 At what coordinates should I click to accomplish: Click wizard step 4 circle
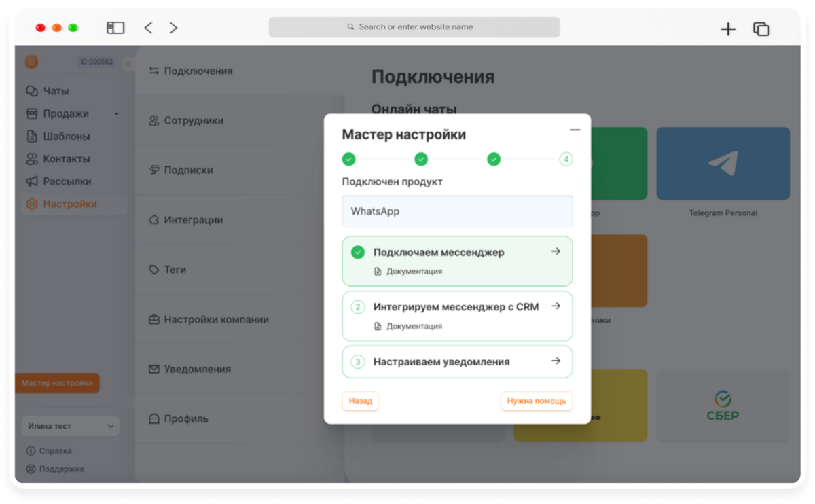(x=566, y=160)
